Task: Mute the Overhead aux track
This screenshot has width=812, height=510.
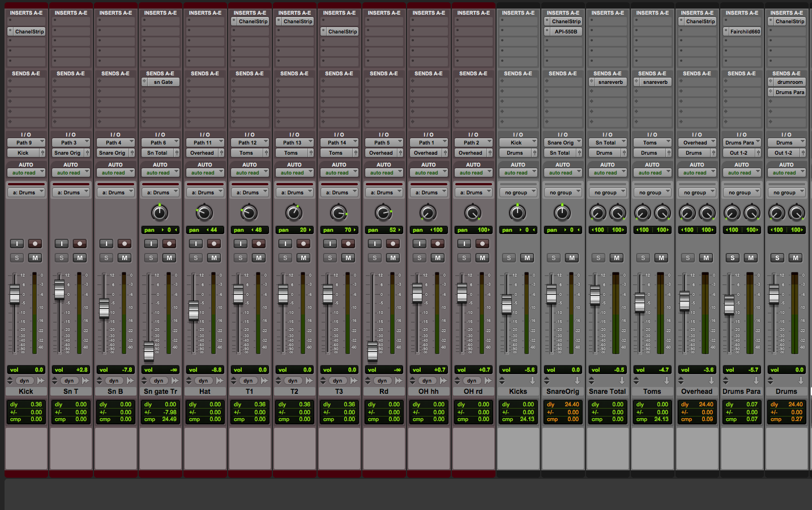Action: click(706, 258)
